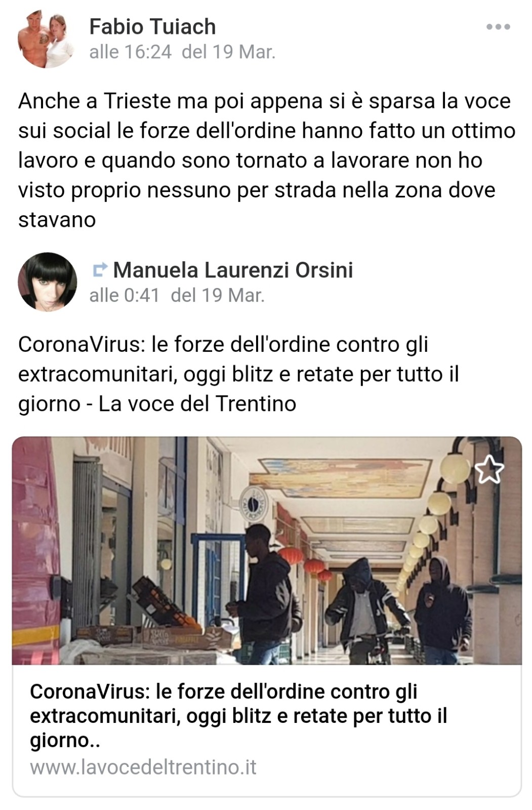532x810 pixels.
Task: Open Manuela Laurenzi Orsini's profile picture
Action: [47, 281]
